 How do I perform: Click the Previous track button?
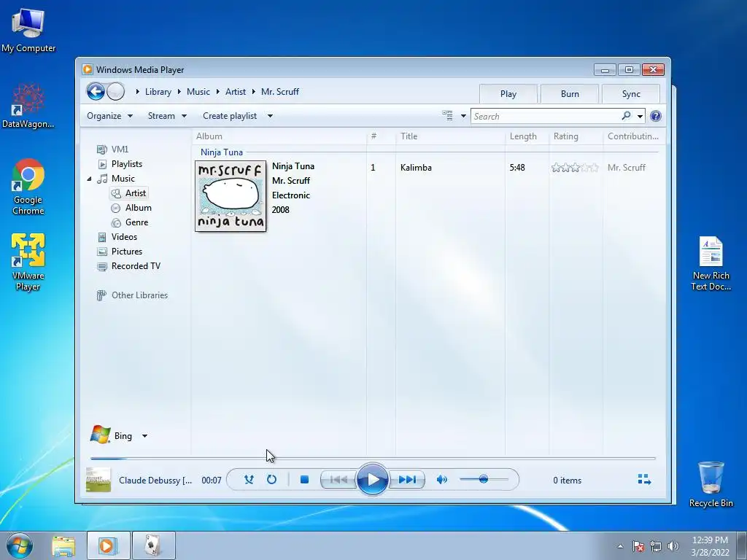click(x=338, y=480)
